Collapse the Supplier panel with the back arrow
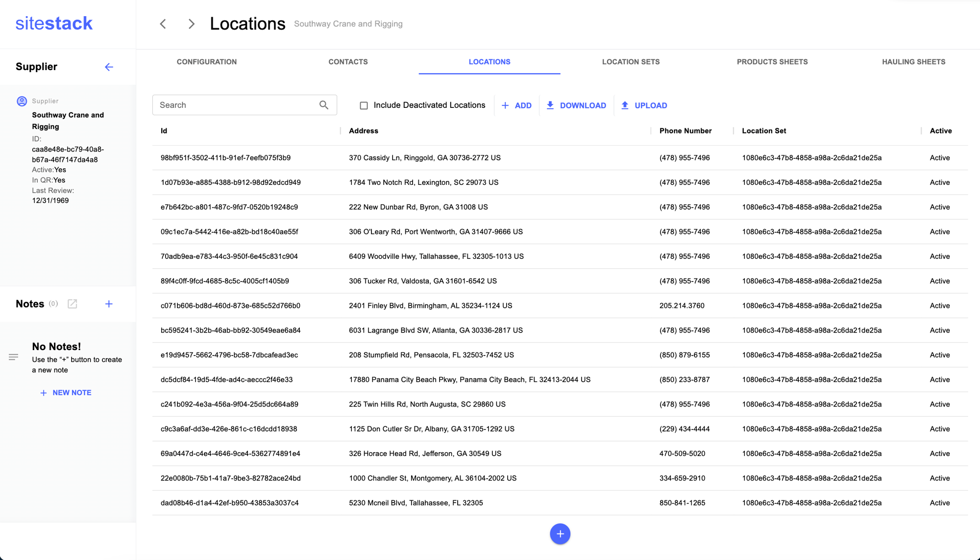The width and height of the screenshot is (980, 560). pos(109,67)
